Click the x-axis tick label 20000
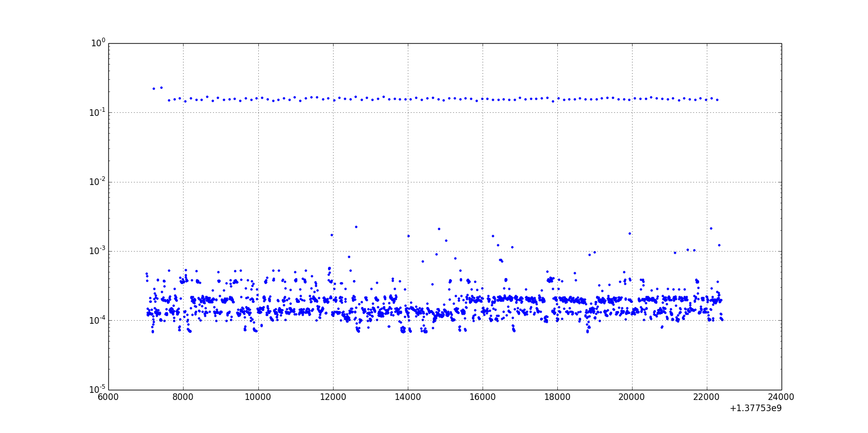Viewport: 868px width, 433px height. [632, 397]
